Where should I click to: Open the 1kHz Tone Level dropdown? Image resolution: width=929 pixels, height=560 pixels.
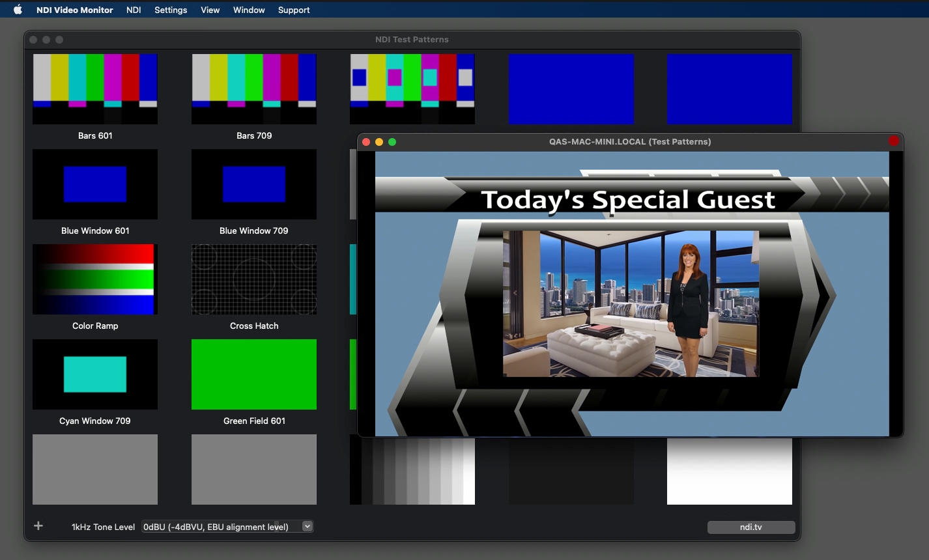pos(227,527)
